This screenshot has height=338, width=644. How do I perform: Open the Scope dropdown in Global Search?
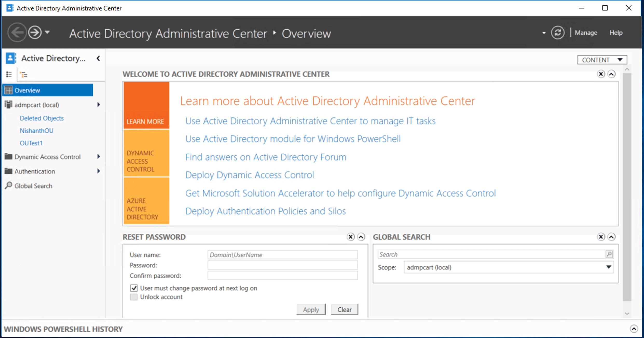[x=609, y=267]
